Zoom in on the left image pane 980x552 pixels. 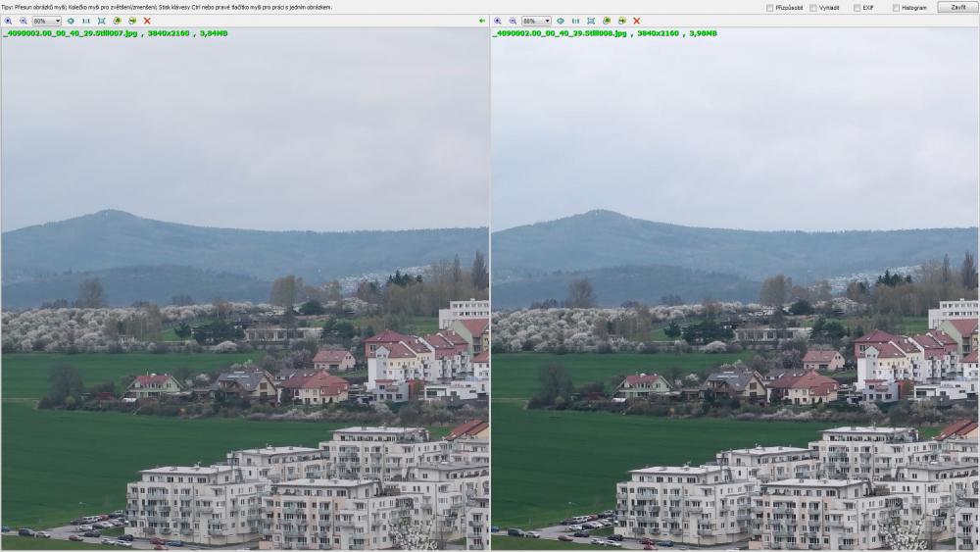[8, 21]
